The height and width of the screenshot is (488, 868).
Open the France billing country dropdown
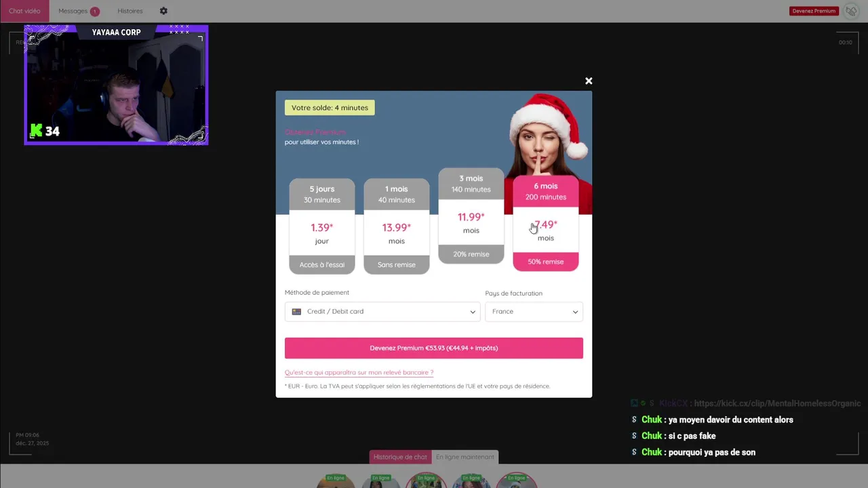[534, 312]
